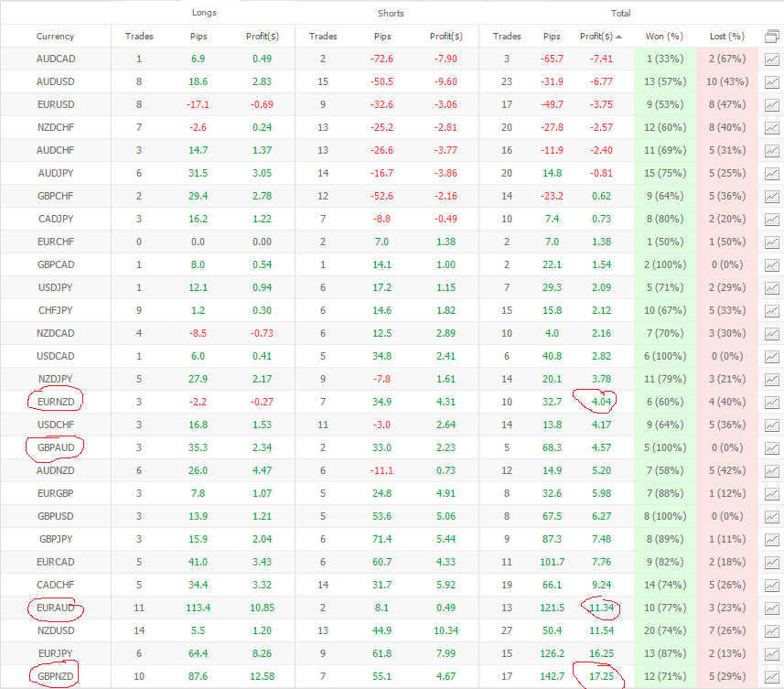Image resolution: width=784 pixels, height=689 pixels.
Task: Open the chart icon for EURJPY row
Action: click(x=771, y=654)
